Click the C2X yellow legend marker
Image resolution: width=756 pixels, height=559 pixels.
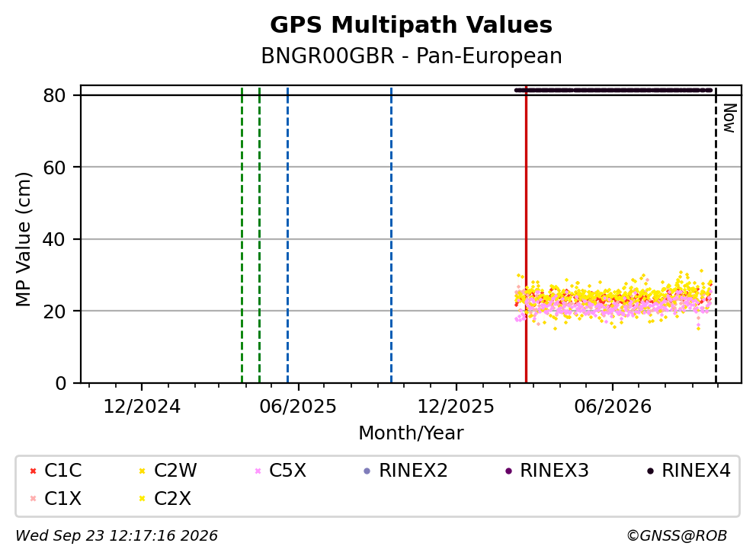point(143,499)
